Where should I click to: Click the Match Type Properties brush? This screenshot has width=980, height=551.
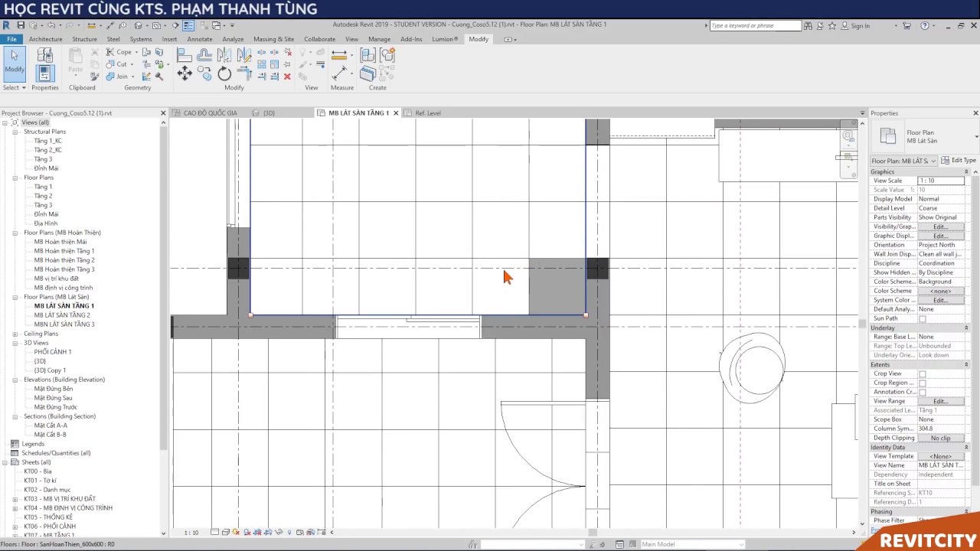coord(94,77)
